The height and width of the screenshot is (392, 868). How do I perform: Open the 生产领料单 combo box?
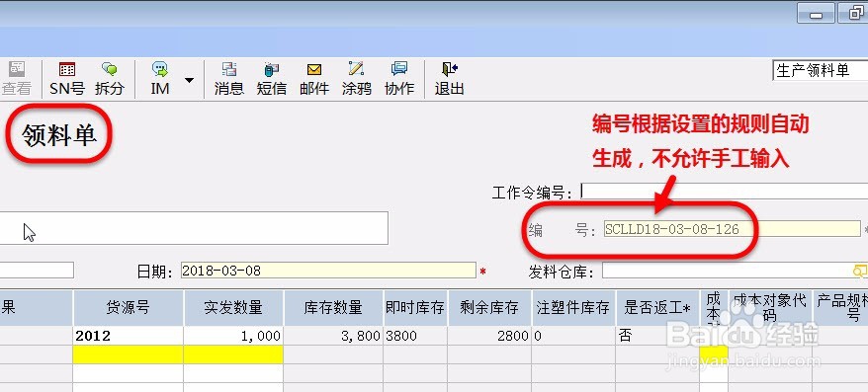click(821, 70)
